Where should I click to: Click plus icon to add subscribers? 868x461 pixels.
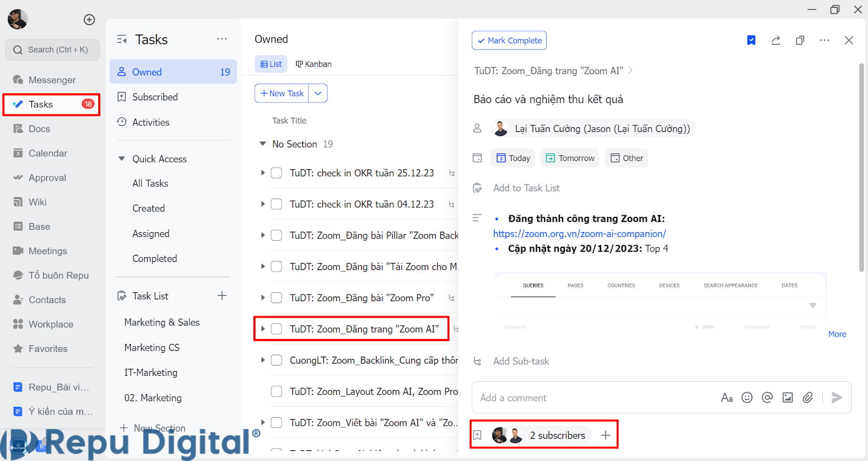pos(605,435)
